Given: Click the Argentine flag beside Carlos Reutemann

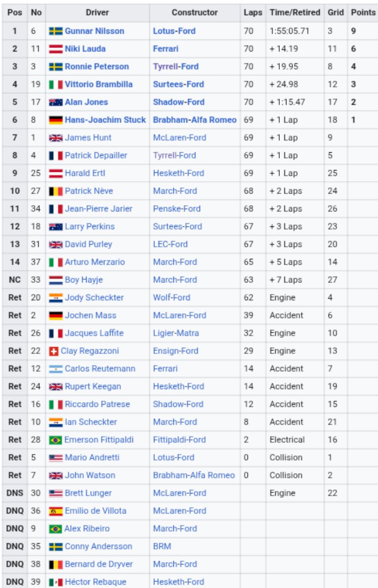Looking at the screenshot, I should pos(56,369).
